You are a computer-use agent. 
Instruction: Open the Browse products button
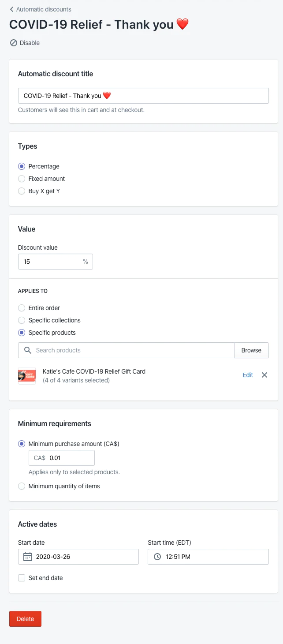pyautogui.click(x=251, y=350)
